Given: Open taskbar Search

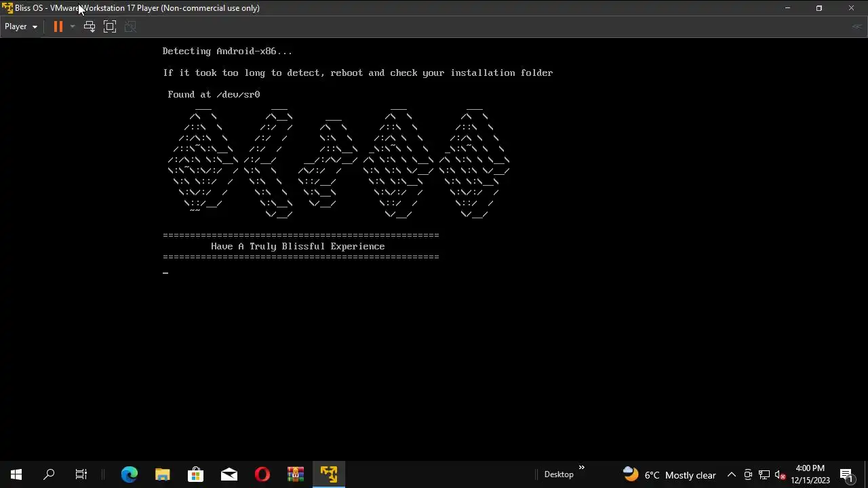Looking at the screenshot, I should (49, 474).
